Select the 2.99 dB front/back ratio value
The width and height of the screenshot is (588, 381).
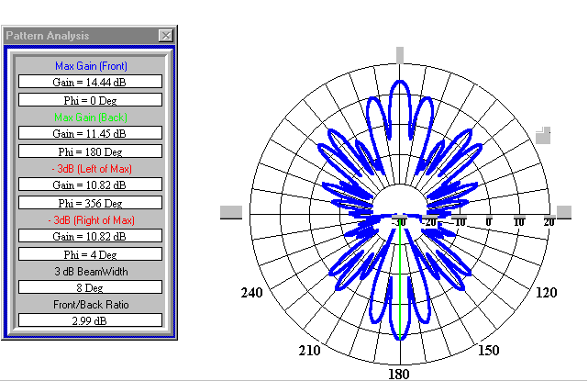pyautogui.click(x=91, y=320)
